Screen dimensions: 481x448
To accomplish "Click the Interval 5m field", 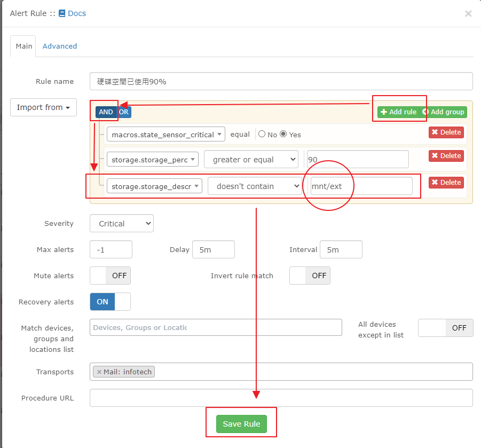I will [x=341, y=249].
